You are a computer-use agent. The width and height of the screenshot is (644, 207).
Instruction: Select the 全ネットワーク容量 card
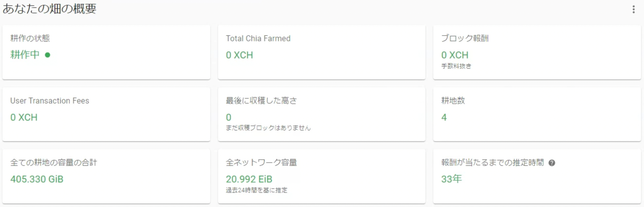click(x=322, y=176)
